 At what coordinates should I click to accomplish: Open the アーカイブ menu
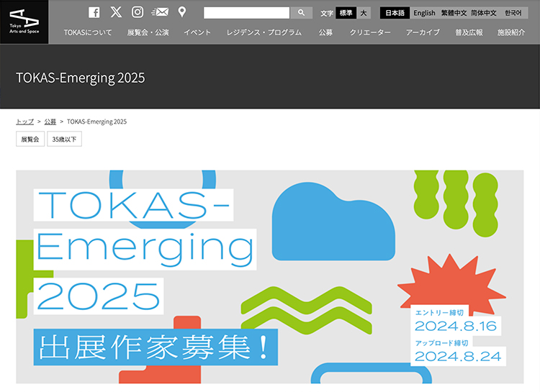[423, 32]
